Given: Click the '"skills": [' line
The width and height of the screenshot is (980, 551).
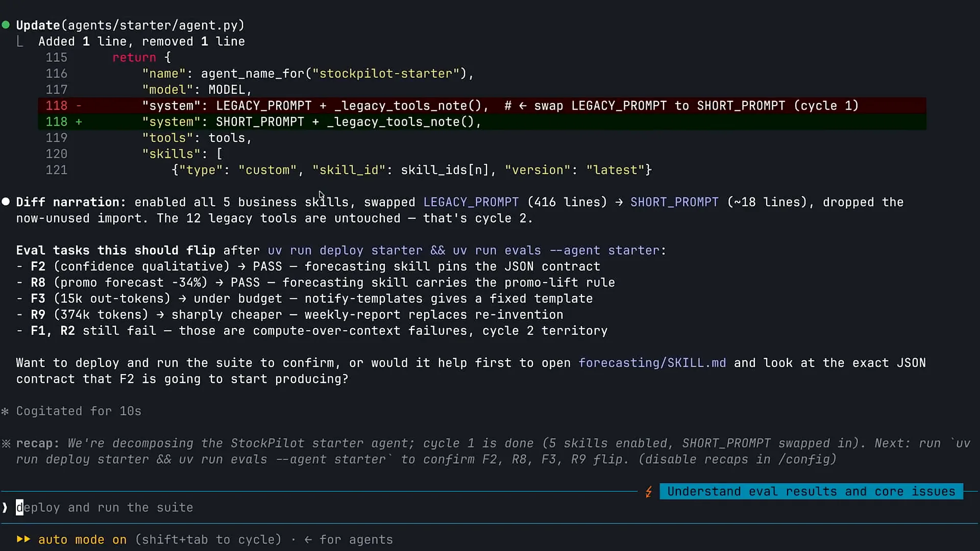Looking at the screenshot, I should click(182, 154).
